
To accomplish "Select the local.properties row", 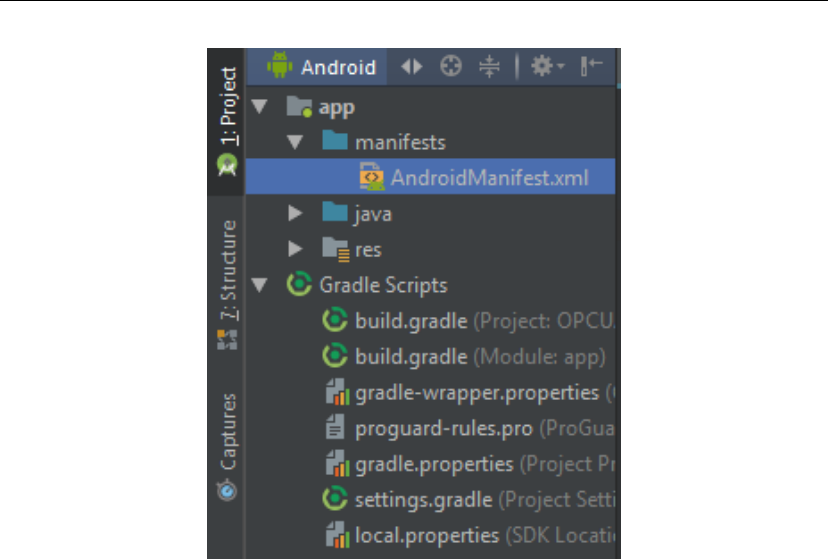I will (430, 535).
